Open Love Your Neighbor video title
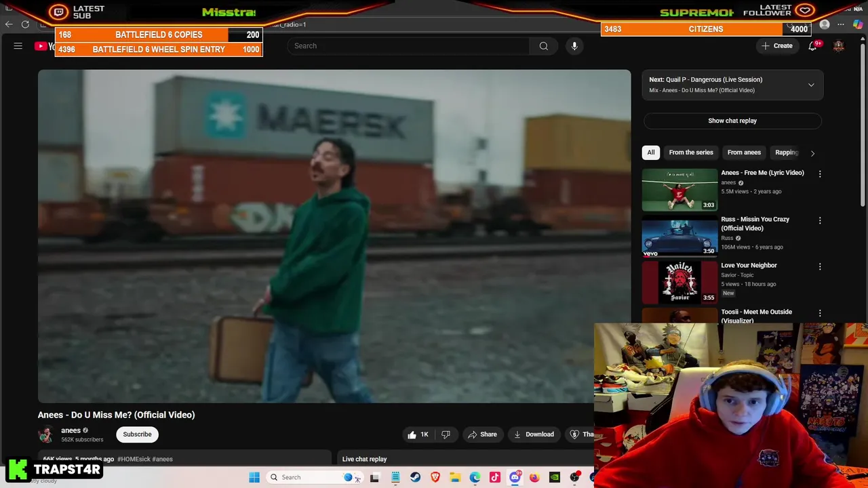This screenshot has width=868, height=488. (x=749, y=266)
